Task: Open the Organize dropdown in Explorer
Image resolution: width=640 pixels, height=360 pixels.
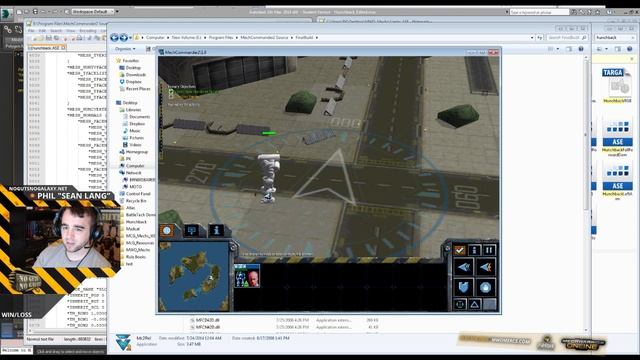Action: [125, 49]
